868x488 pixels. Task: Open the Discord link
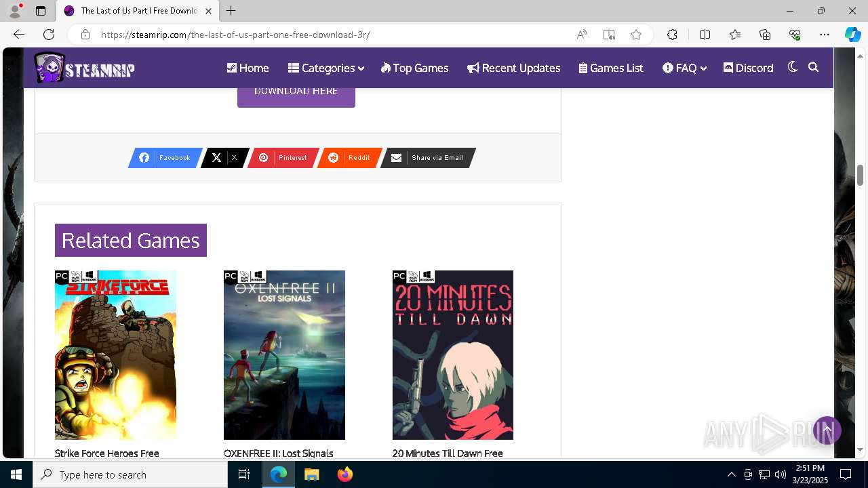[x=748, y=68]
